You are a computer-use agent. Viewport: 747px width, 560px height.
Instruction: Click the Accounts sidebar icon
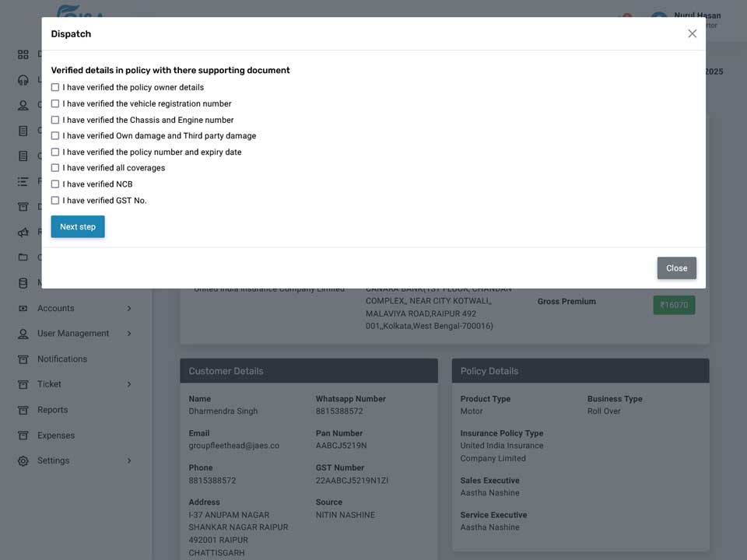(23, 308)
